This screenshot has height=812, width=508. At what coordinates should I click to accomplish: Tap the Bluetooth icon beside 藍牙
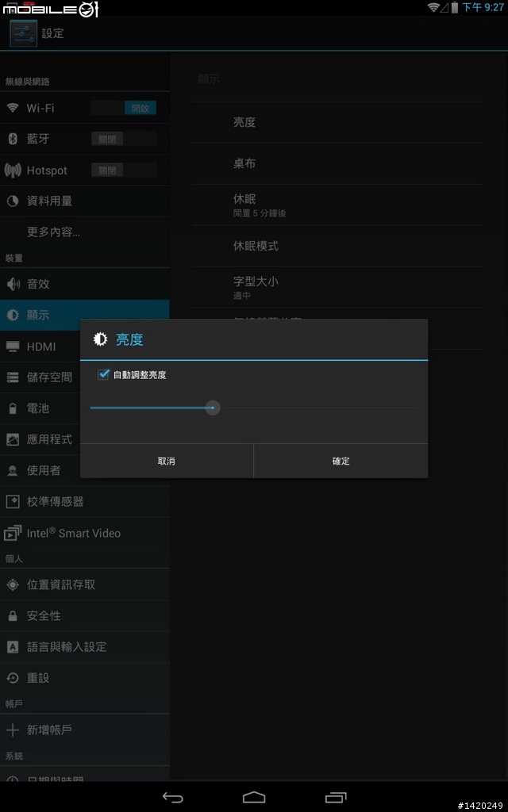click(13, 139)
